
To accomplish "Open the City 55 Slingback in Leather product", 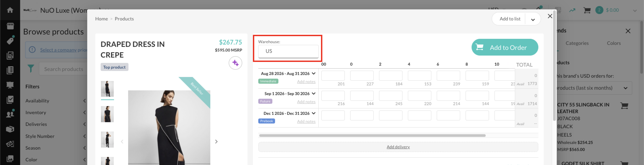I will click(x=583, y=108).
